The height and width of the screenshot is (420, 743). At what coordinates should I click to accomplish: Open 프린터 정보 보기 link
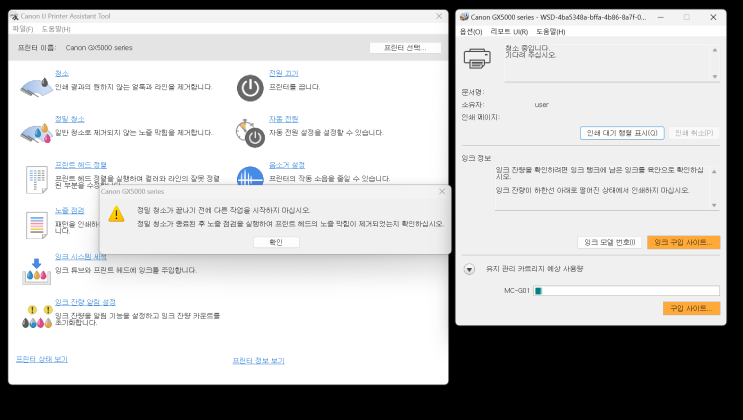point(258,361)
